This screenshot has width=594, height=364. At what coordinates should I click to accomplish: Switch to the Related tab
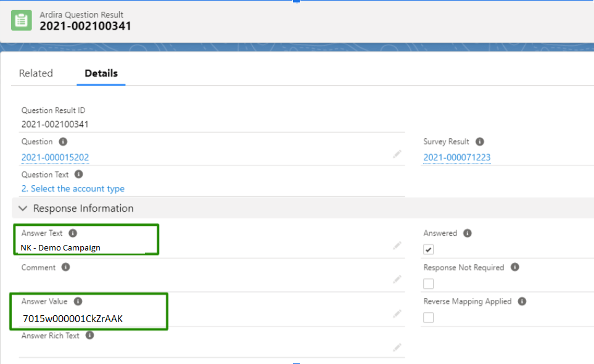pyautogui.click(x=36, y=73)
